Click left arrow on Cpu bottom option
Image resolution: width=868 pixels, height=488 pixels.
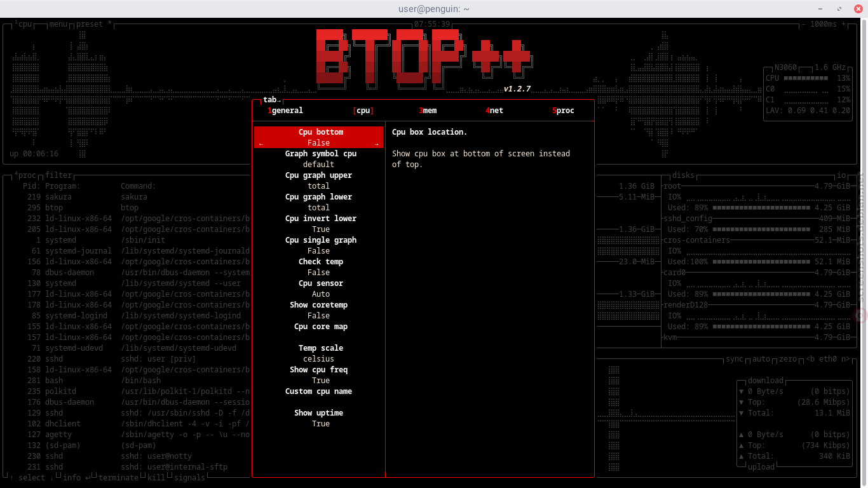click(261, 144)
